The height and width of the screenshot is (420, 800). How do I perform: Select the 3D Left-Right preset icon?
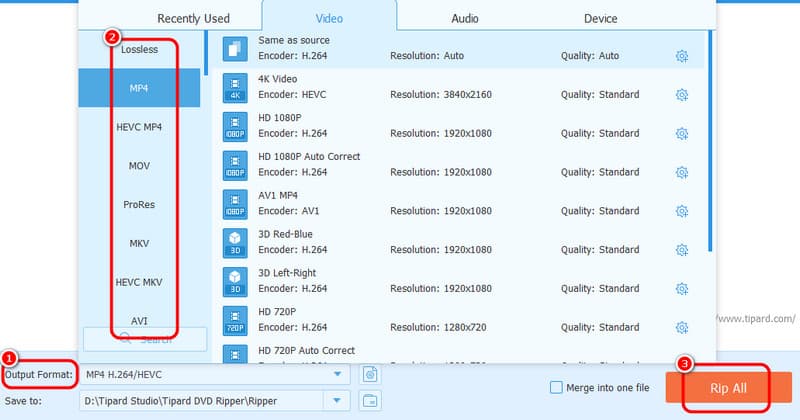point(235,282)
